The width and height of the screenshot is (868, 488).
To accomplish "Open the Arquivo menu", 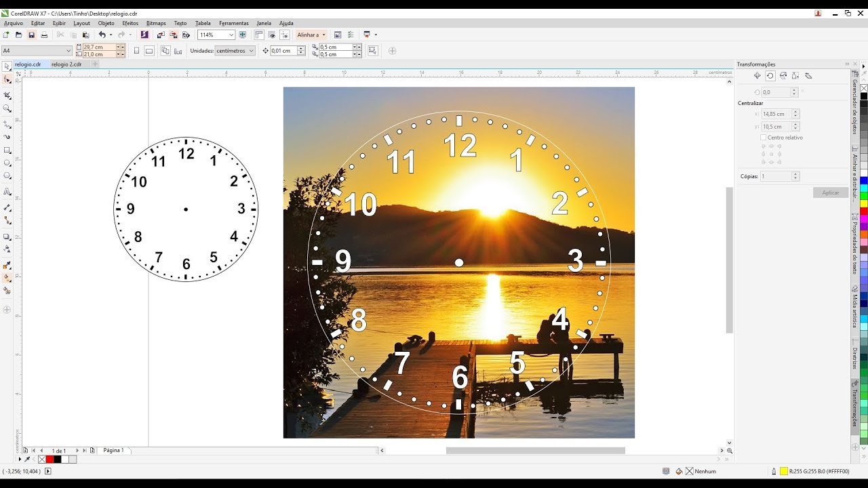I will pyautogui.click(x=14, y=23).
